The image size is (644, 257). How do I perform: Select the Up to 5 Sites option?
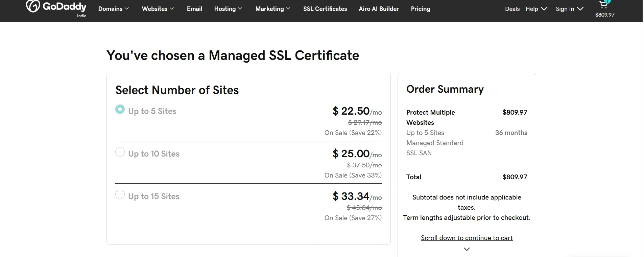tap(120, 109)
